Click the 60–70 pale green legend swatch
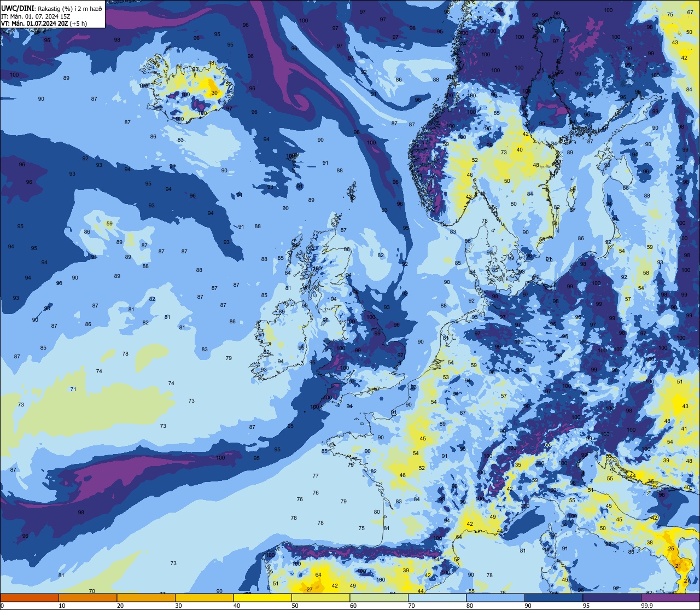Screen dimensions: 700x610 (379, 597)
